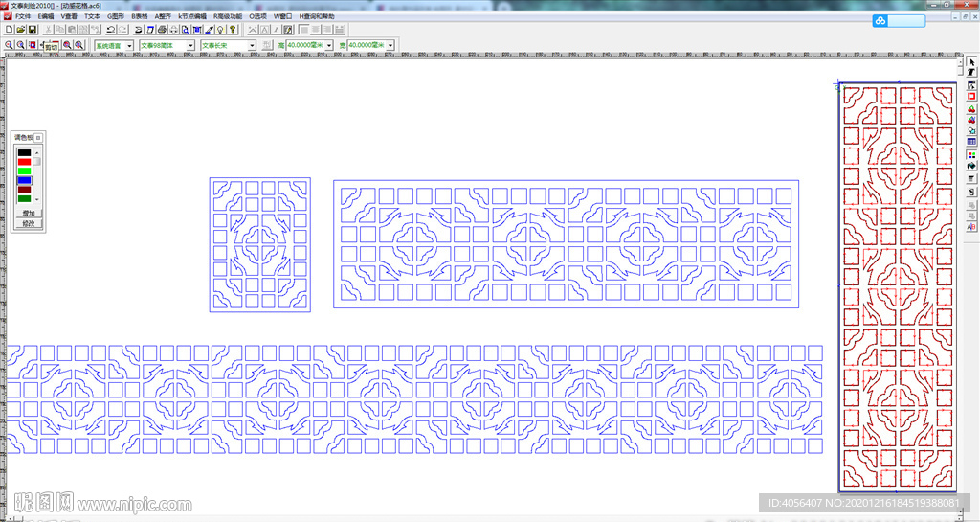
Task: Select the blue color swatch
Action: (24, 180)
